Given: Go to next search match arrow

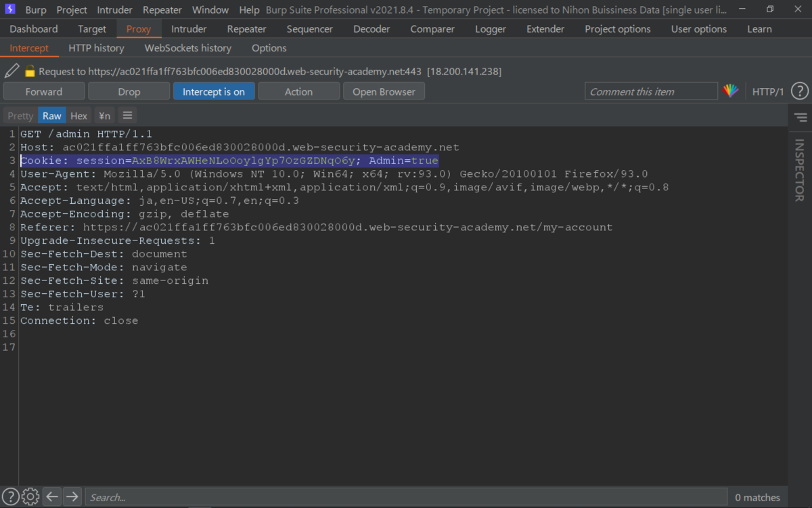Looking at the screenshot, I should point(72,496).
